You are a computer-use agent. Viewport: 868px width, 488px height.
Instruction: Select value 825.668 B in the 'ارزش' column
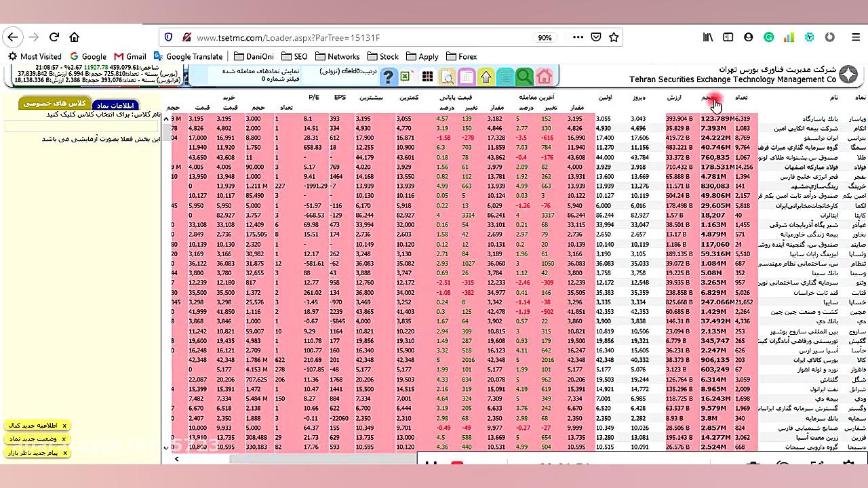[679, 302]
